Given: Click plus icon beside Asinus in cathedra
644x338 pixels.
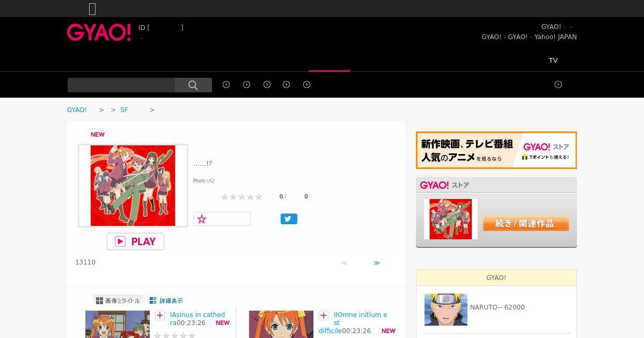Looking at the screenshot, I should click(x=160, y=315).
